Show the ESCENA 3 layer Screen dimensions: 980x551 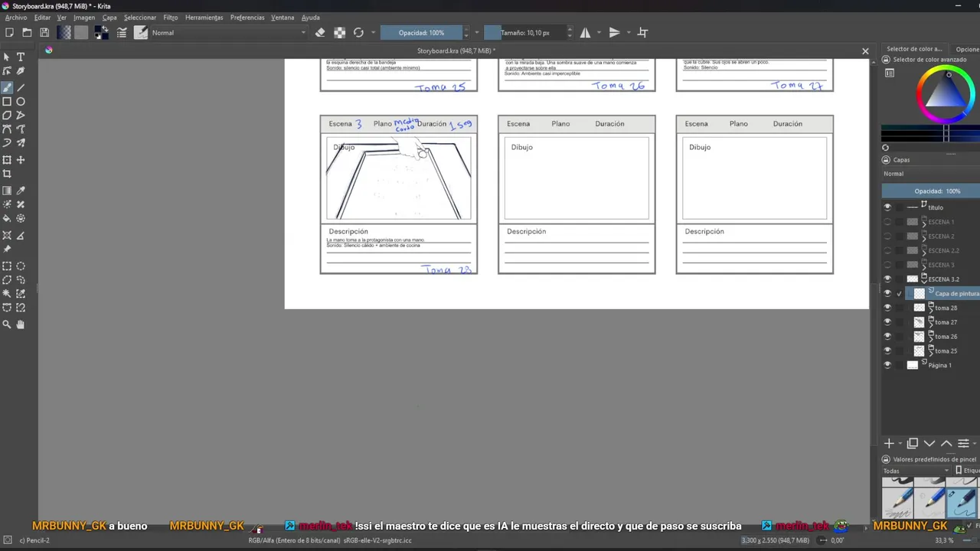(887, 265)
